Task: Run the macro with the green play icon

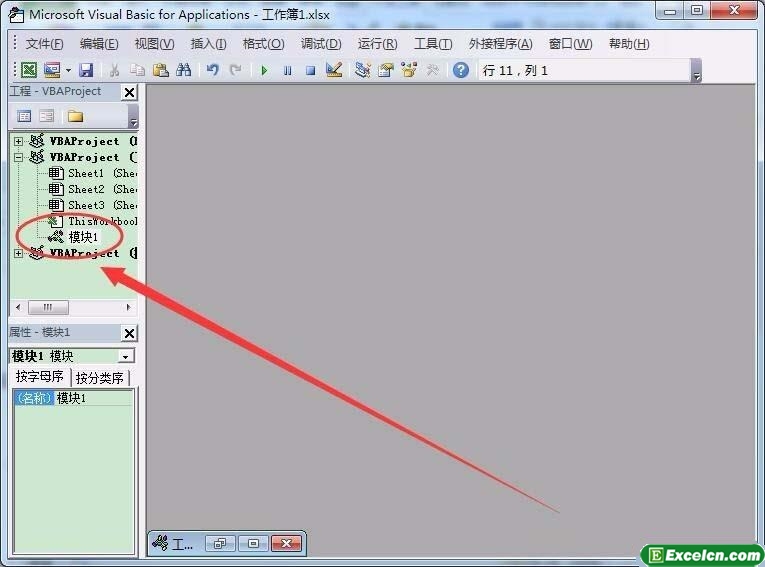Action: (x=264, y=71)
